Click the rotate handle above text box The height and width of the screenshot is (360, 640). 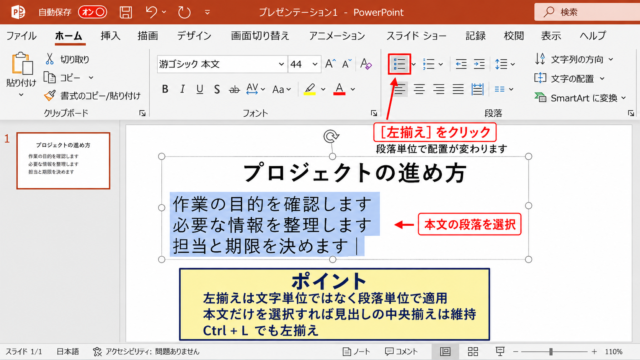tap(331, 136)
